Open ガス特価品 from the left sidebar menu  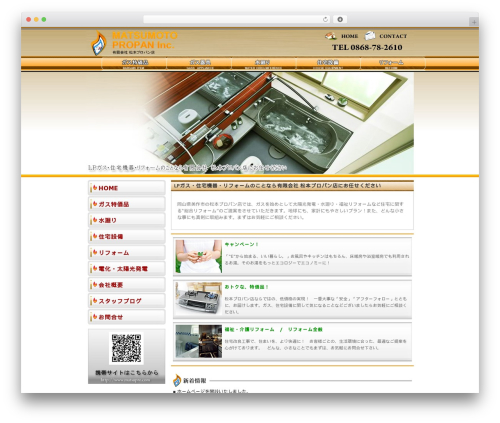click(x=127, y=204)
